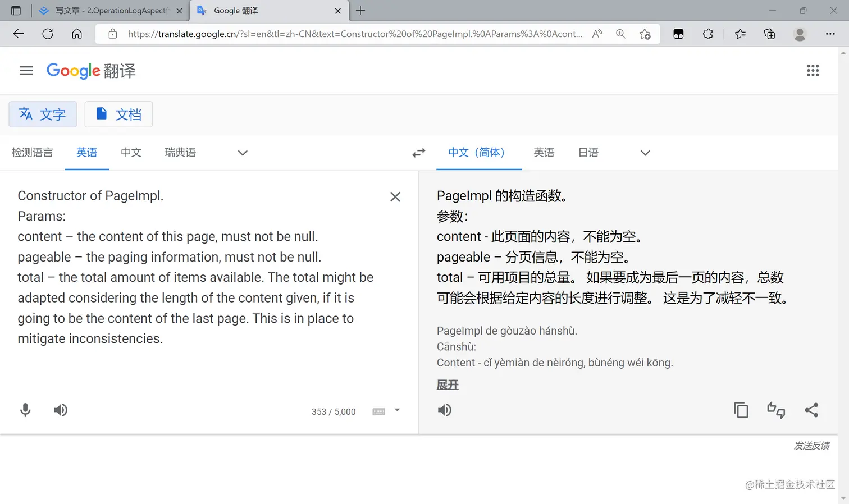Screen dimensions: 849x504
Task: Open the browser profile avatar
Action: [800, 34]
